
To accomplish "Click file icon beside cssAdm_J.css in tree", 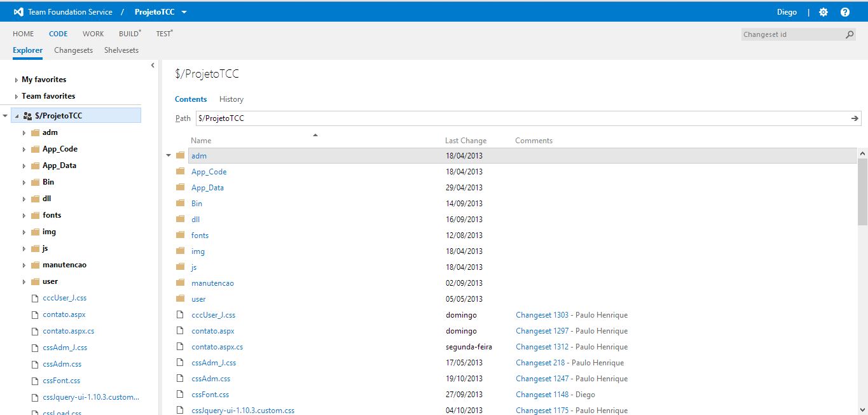I will point(35,348).
